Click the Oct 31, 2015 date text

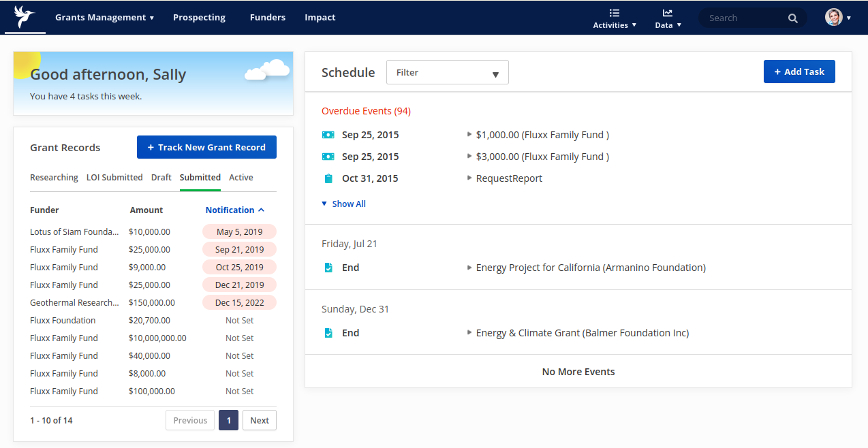[370, 178]
